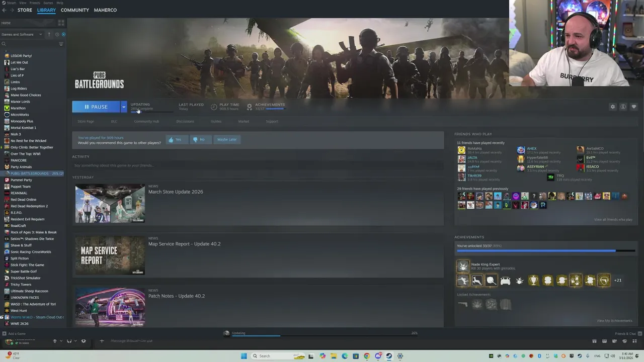Click the Home library link

[x=6, y=23]
